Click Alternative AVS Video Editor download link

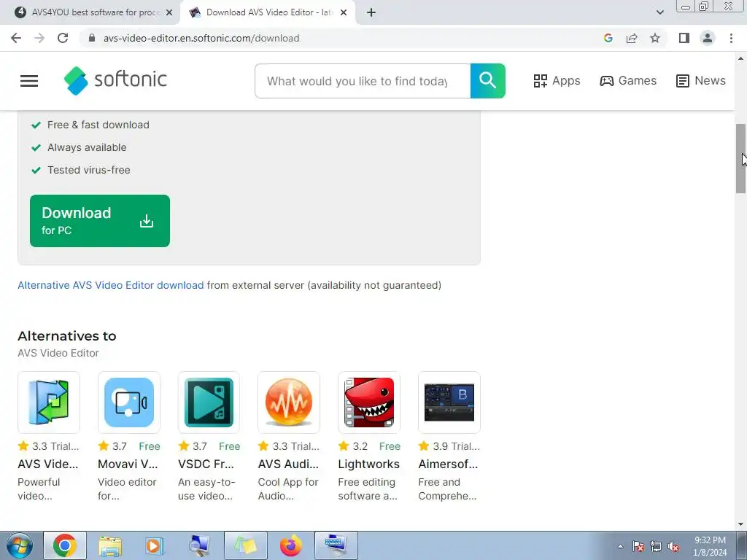[x=111, y=285]
